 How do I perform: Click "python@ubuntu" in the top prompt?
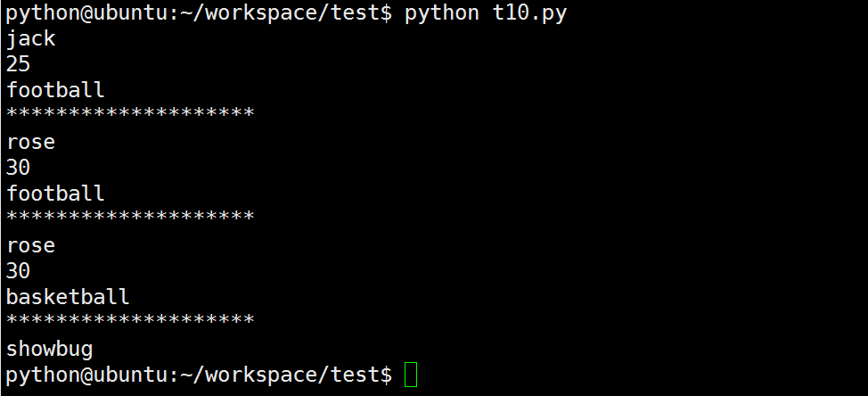[x=86, y=13]
